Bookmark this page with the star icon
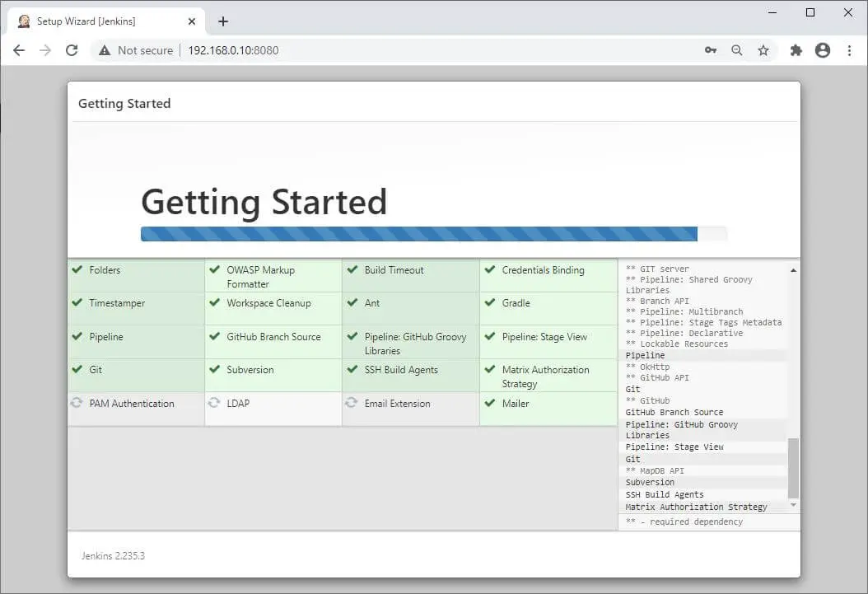The height and width of the screenshot is (594, 868). (x=763, y=50)
